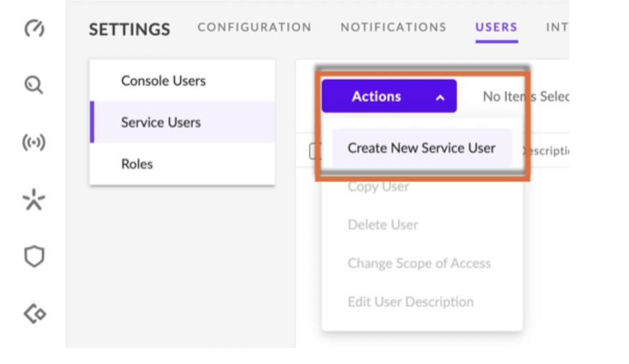The image size is (629, 364).
Task: Open the shield icon in sidebar
Action: 34,257
